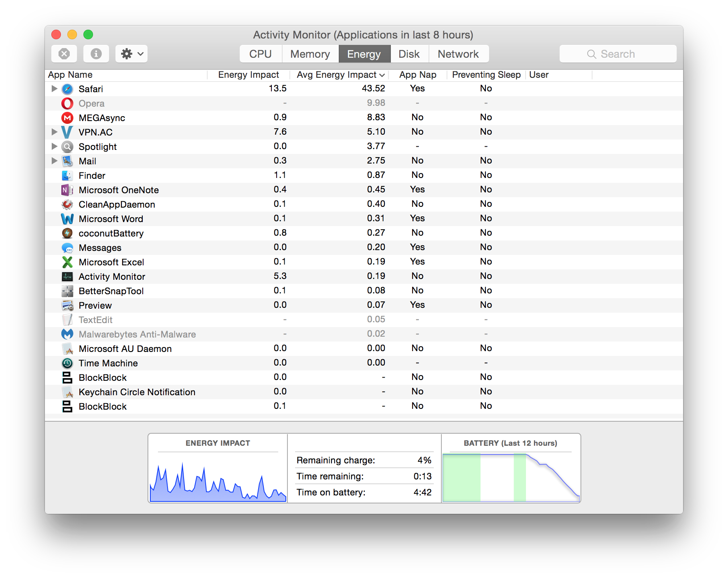This screenshot has height=578, width=728.
Task: Open the process Inspect info button
Action: [x=96, y=54]
